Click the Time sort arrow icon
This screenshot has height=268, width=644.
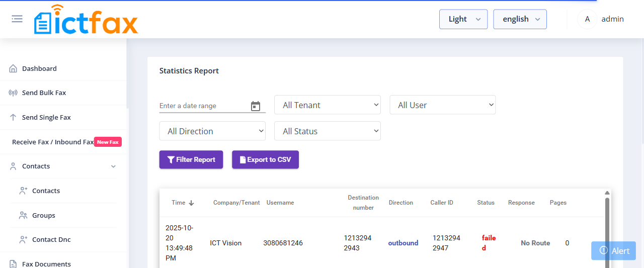191,203
